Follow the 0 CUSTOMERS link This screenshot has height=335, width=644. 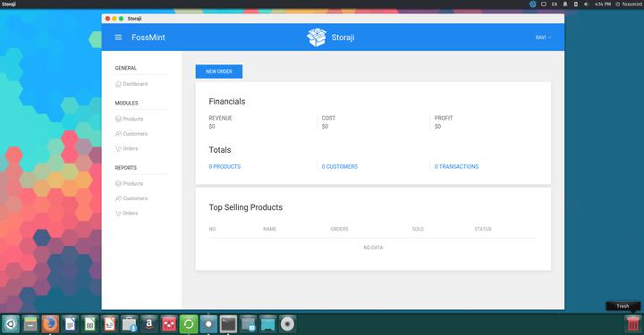(340, 166)
